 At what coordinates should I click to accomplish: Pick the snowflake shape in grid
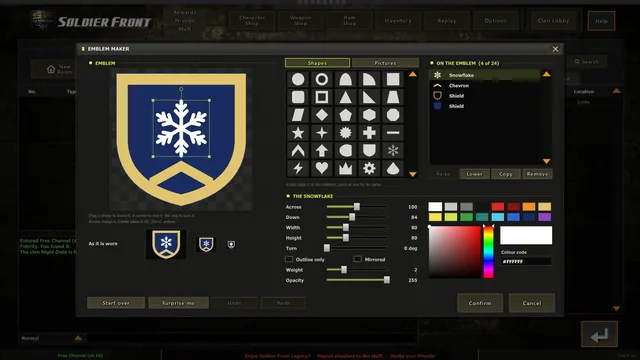click(393, 151)
